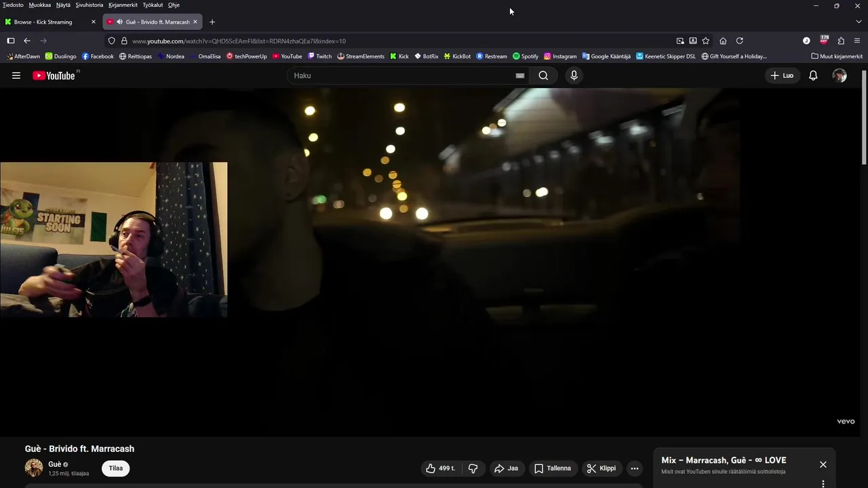Like the video with thumbs up

click(x=440, y=468)
